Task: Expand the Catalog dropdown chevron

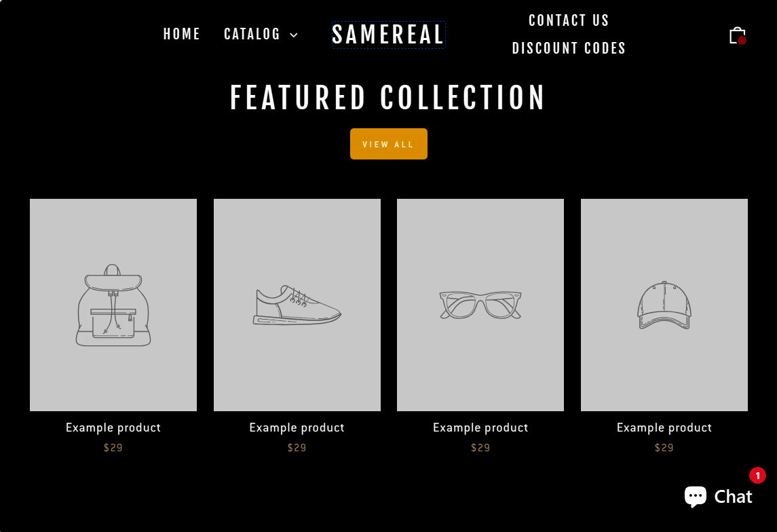Action: (294, 35)
